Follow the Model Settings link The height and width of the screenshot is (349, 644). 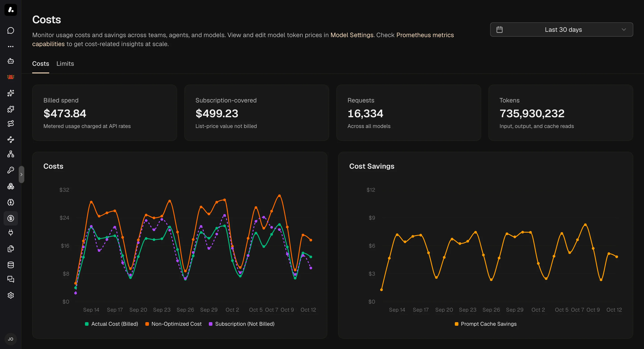click(x=352, y=35)
